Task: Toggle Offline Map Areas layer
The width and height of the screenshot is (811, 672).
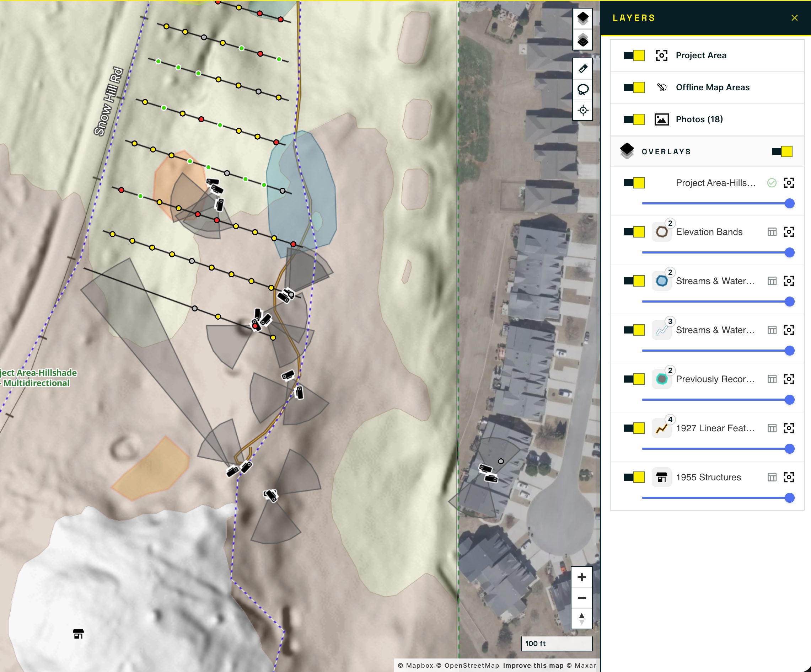Action: [634, 87]
